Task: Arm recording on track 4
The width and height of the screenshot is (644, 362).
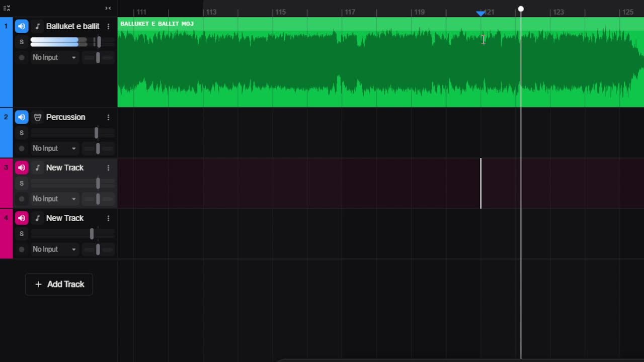Action: (22, 249)
